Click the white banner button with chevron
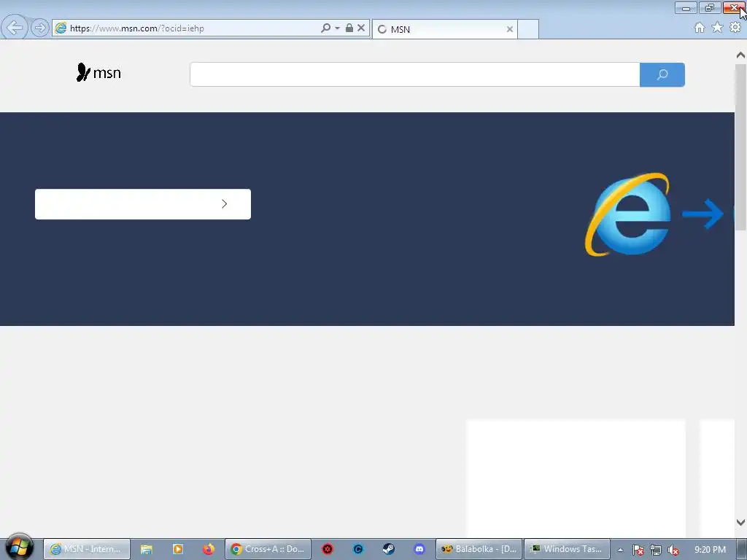Screen dimensions: 747x560 [143, 204]
